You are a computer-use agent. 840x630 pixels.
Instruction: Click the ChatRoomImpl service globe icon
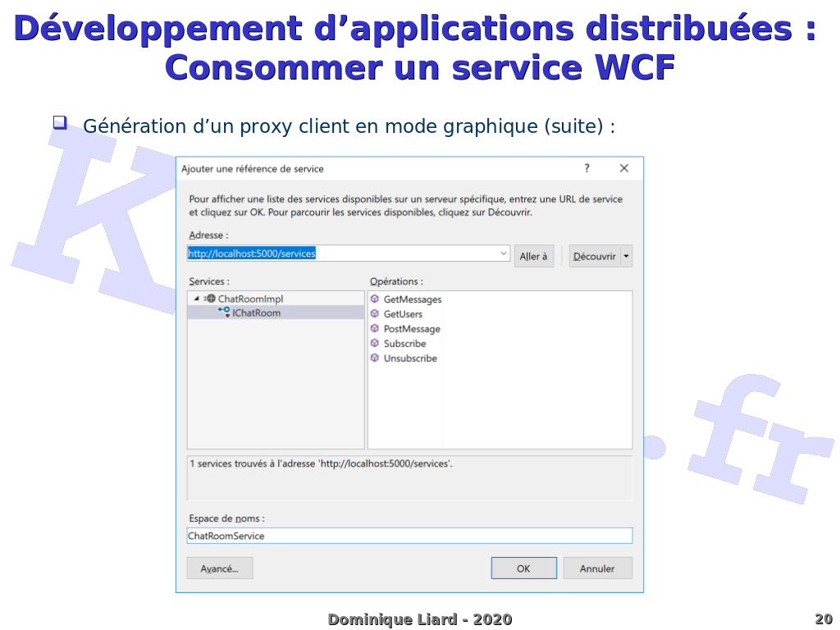210,299
